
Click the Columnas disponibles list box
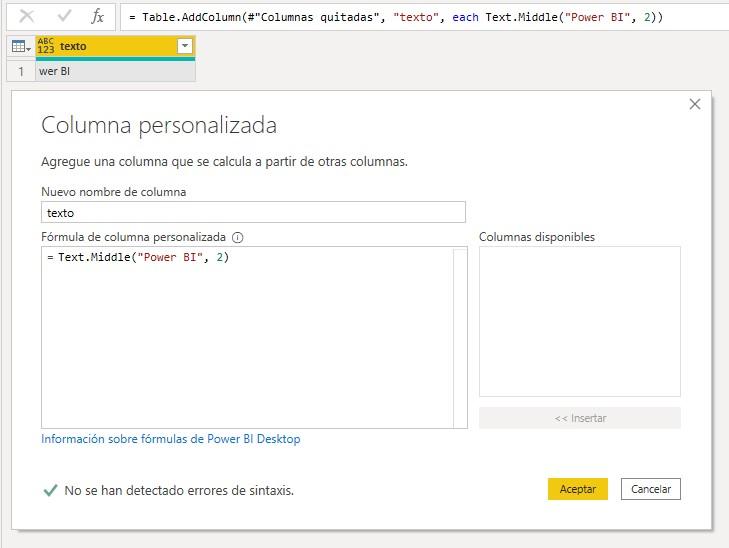point(580,322)
